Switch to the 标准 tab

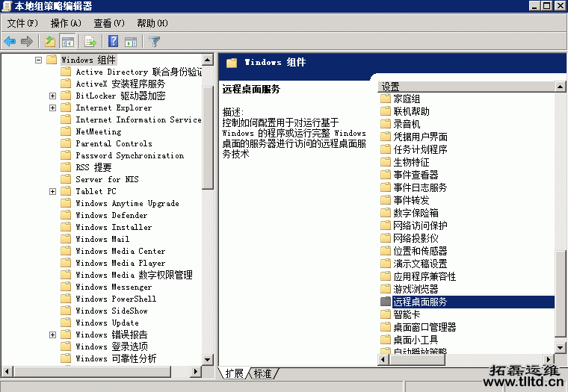tap(262, 373)
